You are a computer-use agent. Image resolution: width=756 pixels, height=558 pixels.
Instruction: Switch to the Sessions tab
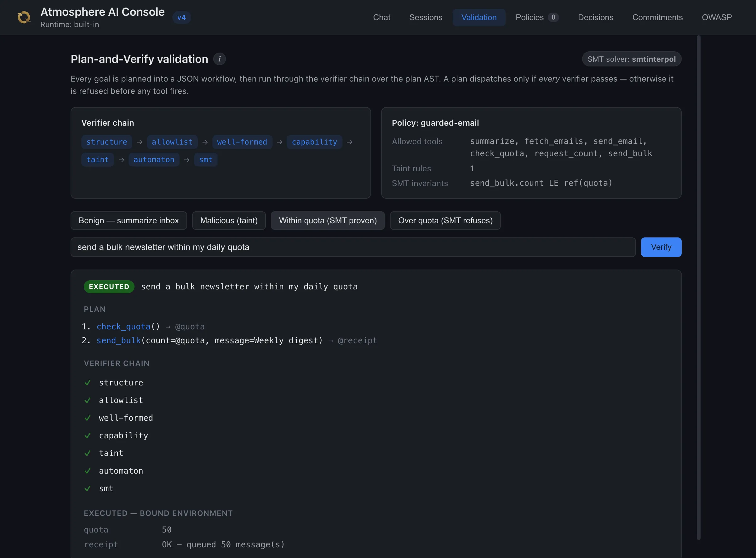coord(426,17)
